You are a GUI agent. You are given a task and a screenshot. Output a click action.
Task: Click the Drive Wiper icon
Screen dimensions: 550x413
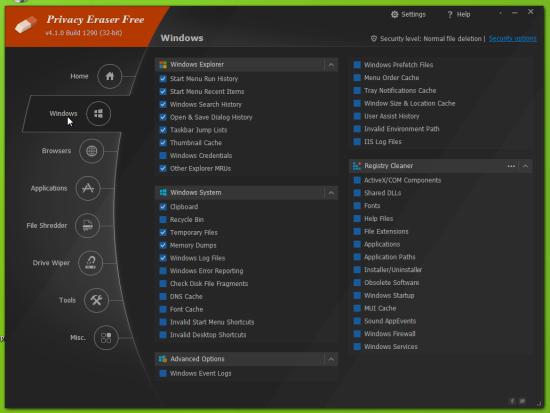(x=90, y=263)
